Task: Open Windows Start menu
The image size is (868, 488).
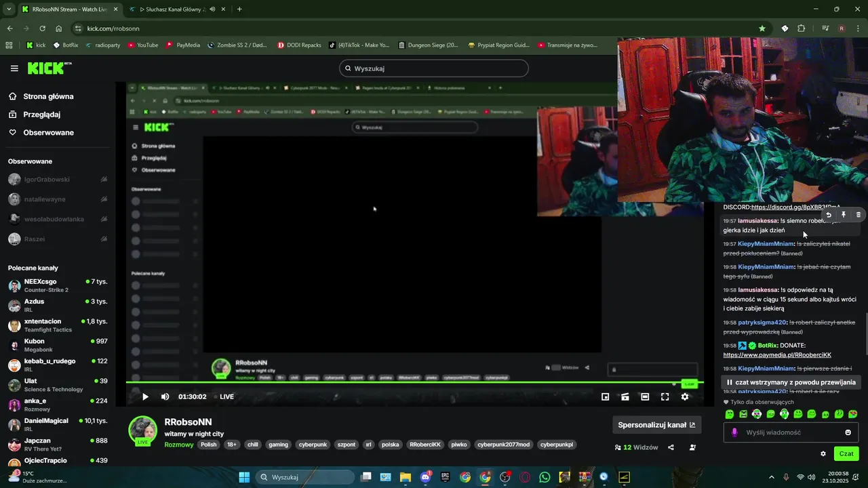Action: (x=244, y=477)
